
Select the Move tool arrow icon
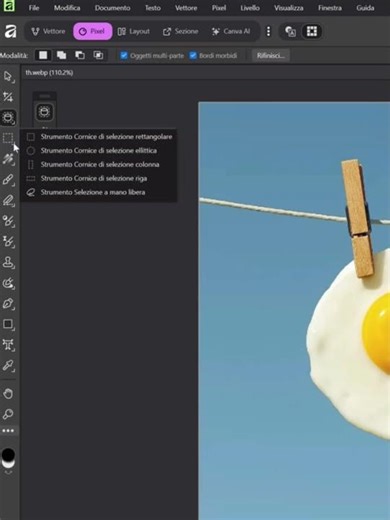point(8,77)
